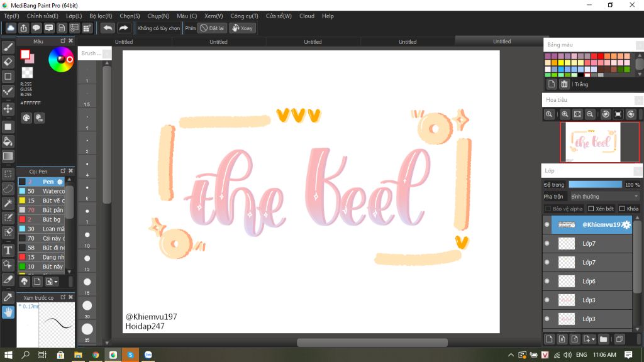Screen dimensions: 644x362
Task: Select the rectangular selection tool
Action: click(x=8, y=174)
